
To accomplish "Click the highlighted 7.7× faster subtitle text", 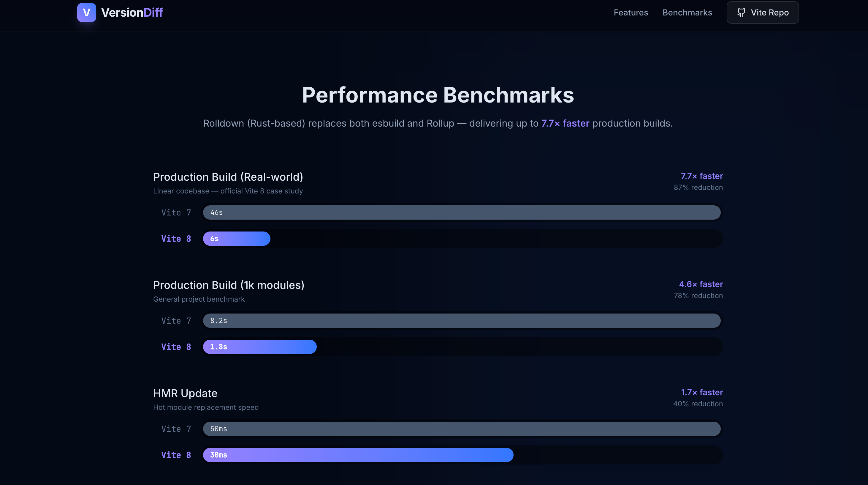I will [x=565, y=123].
